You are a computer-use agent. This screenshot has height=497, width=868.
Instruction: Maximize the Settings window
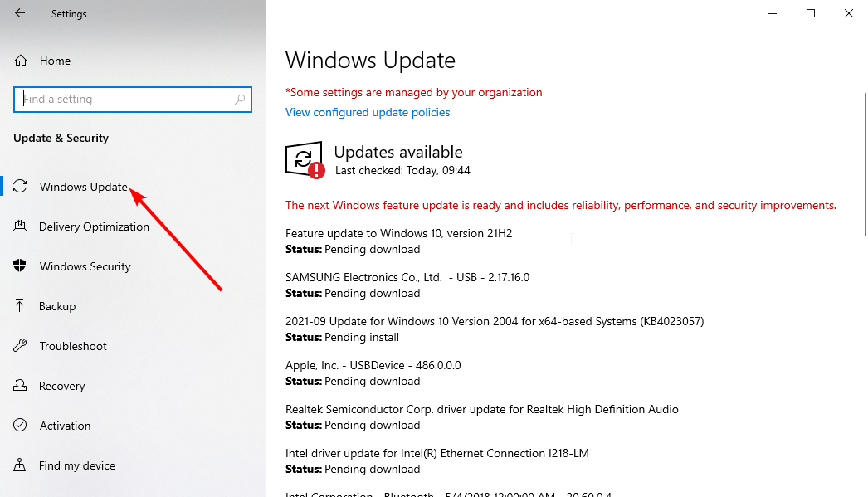(811, 13)
